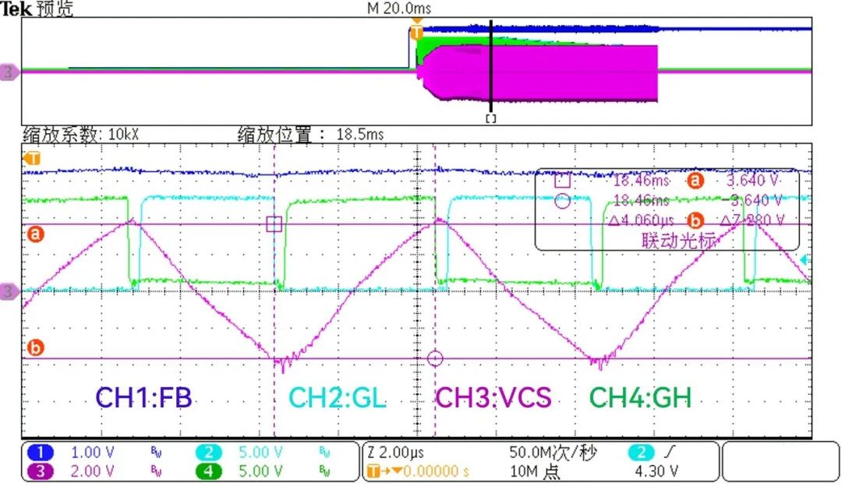Click the bandwidth limit icon next to 1.00 V

(x=156, y=453)
